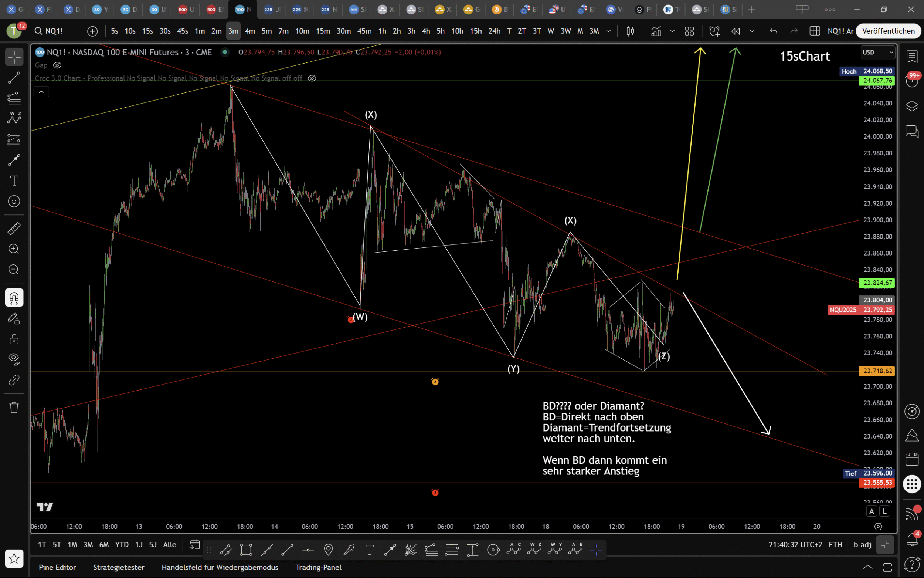
Task: Toggle lock all drawings icon
Action: click(14, 339)
